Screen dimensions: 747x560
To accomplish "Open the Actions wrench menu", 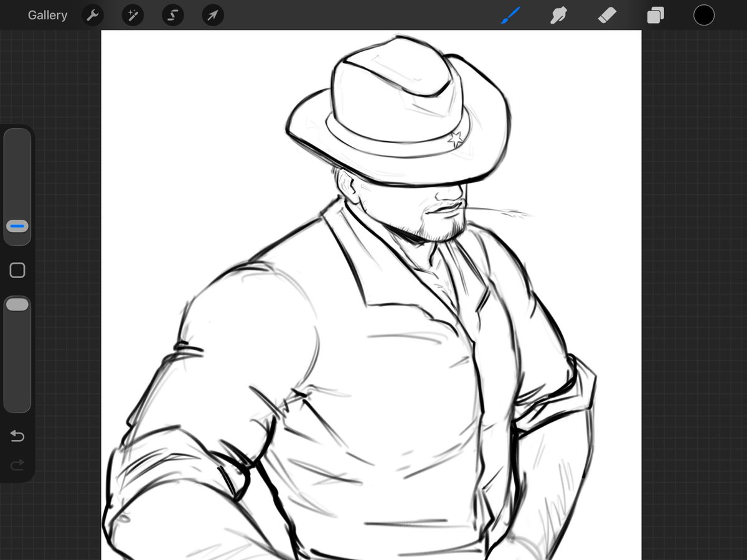I will tap(93, 16).
